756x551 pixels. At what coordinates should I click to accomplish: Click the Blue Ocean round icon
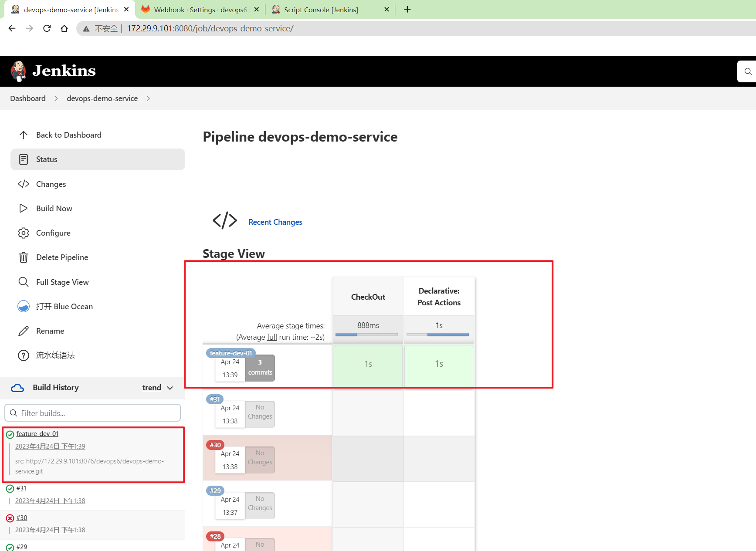(24, 306)
